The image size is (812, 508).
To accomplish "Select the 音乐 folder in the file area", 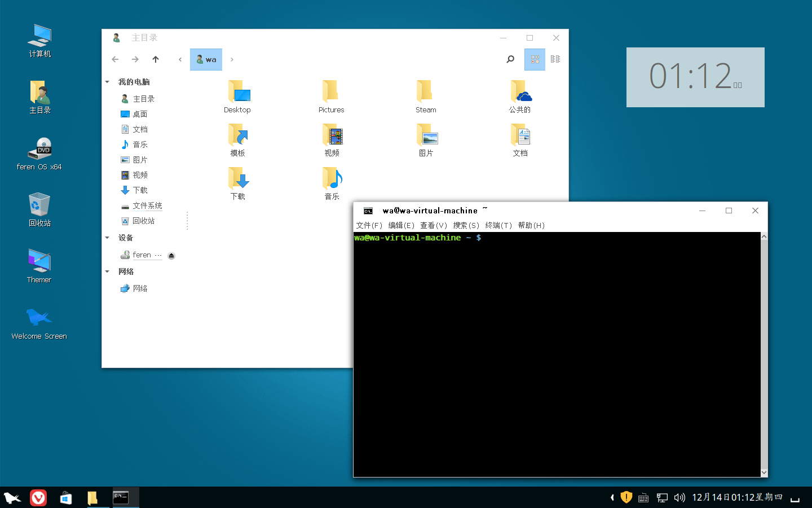I will click(332, 183).
